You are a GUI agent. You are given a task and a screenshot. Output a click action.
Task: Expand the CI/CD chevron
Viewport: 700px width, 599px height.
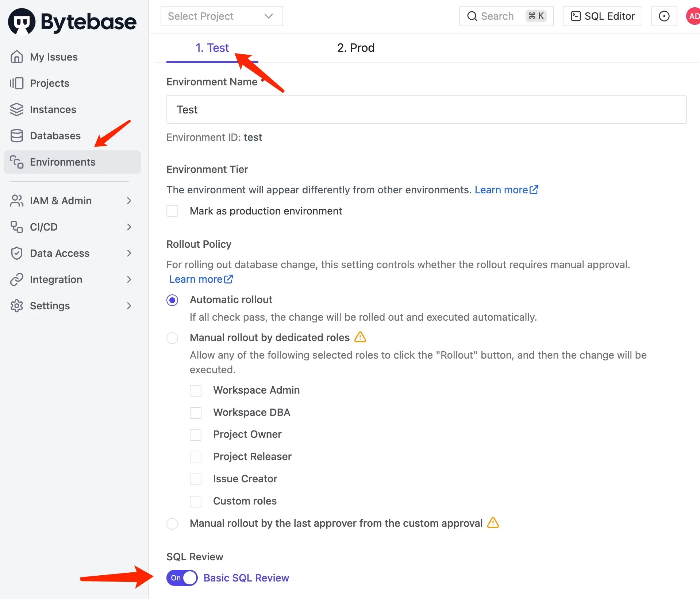click(129, 227)
